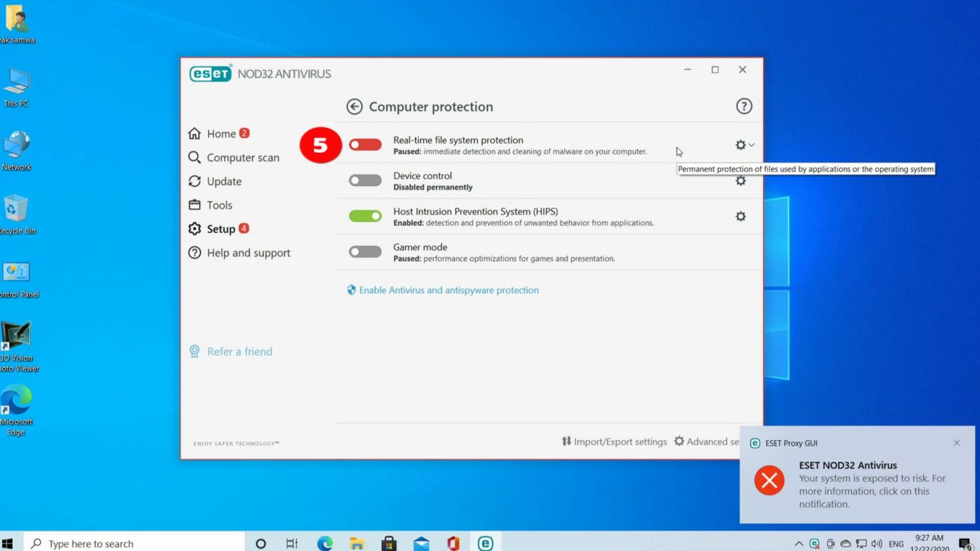Select Microsoft Edge desktop shortcut
This screenshot has height=551, width=980.
point(17,411)
